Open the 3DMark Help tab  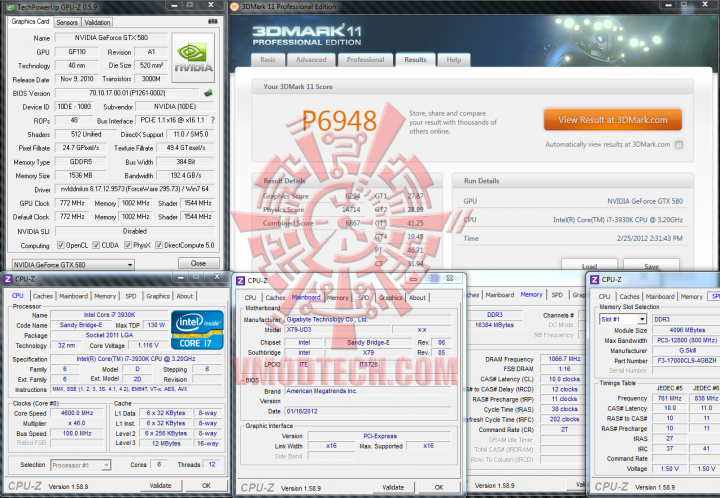(x=454, y=60)
